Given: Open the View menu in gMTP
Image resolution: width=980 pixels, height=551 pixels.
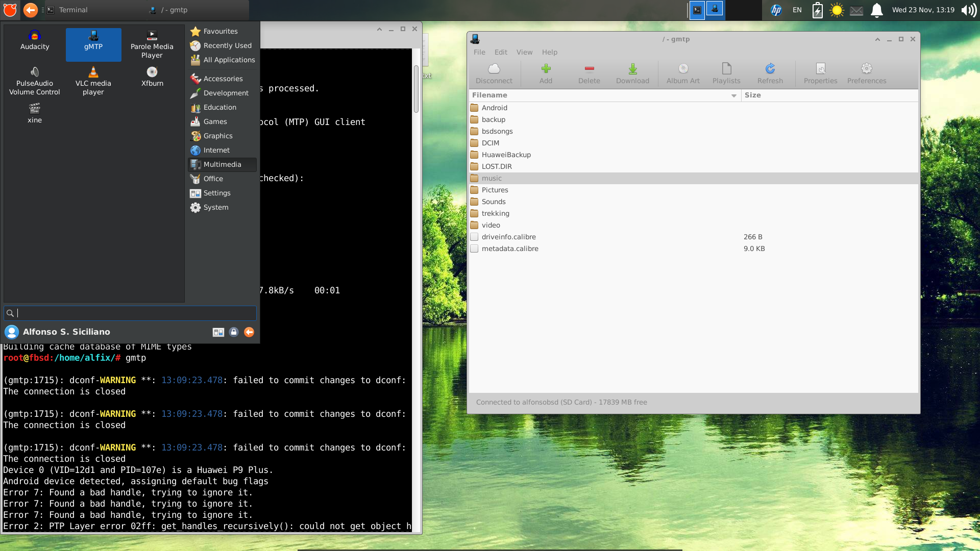Looking at the screenshot, I should tap(524, 52).
